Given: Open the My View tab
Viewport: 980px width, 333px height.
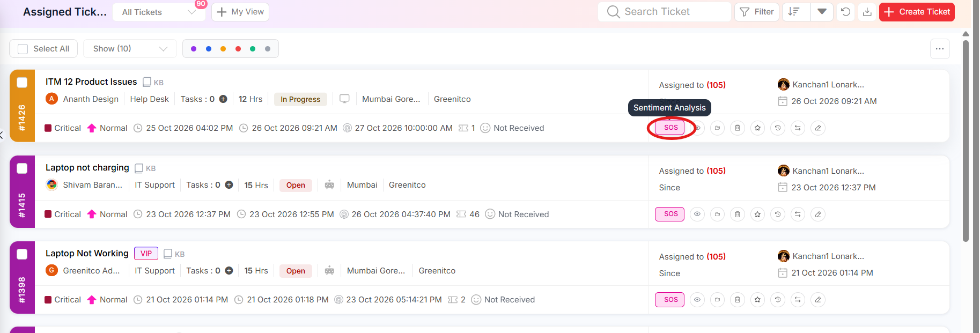Looking at the screenshot, I should tap(240, 12).
